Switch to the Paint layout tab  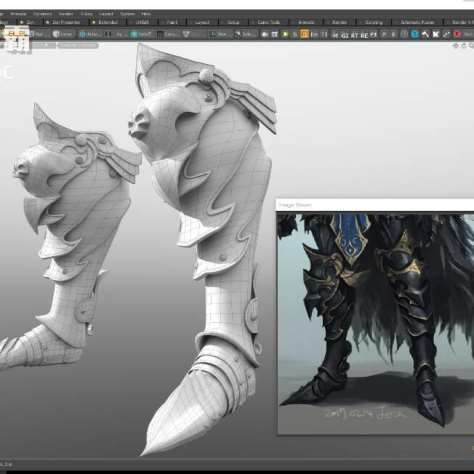click(x=172, y=22)
